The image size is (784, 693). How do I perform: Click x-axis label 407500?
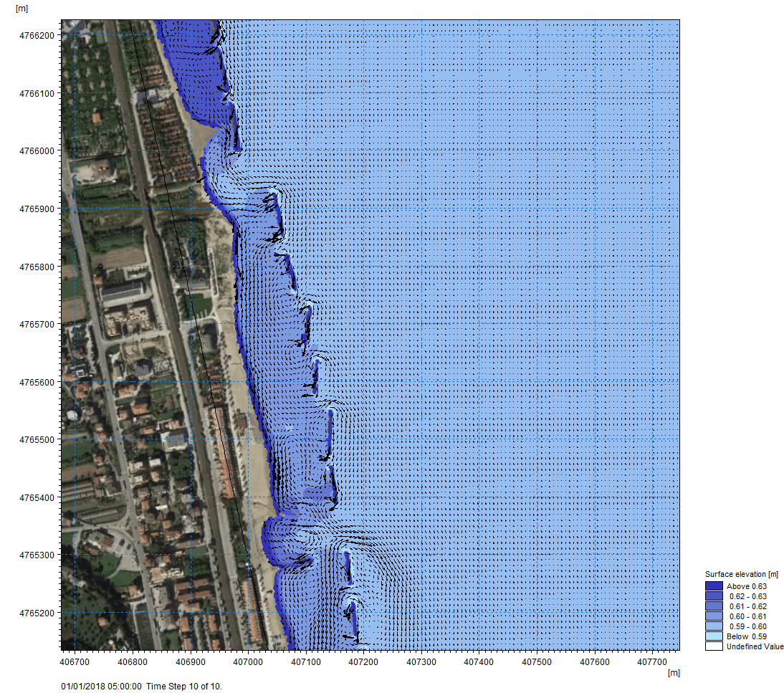pos(537,662)
